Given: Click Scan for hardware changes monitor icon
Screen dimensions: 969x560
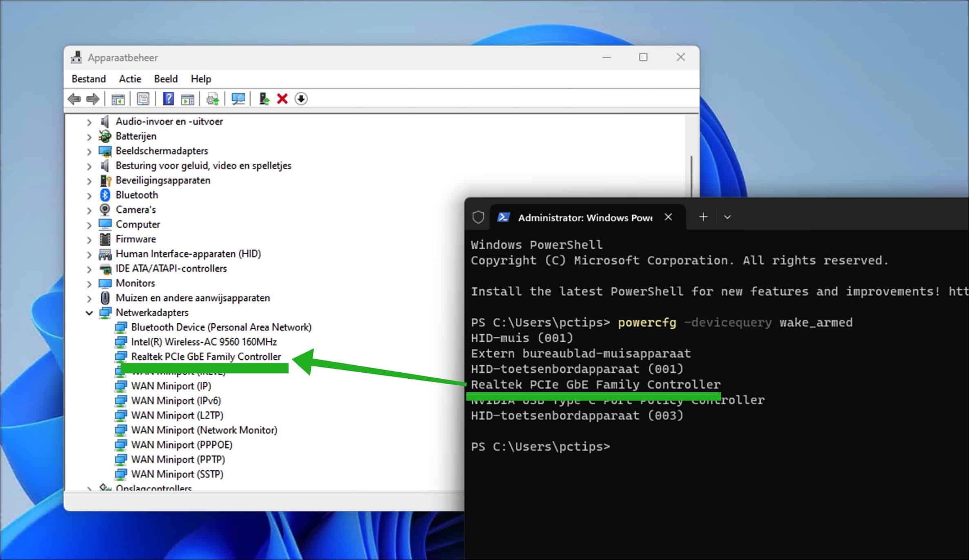Looking at the screenshot, I should click(238, 99).
